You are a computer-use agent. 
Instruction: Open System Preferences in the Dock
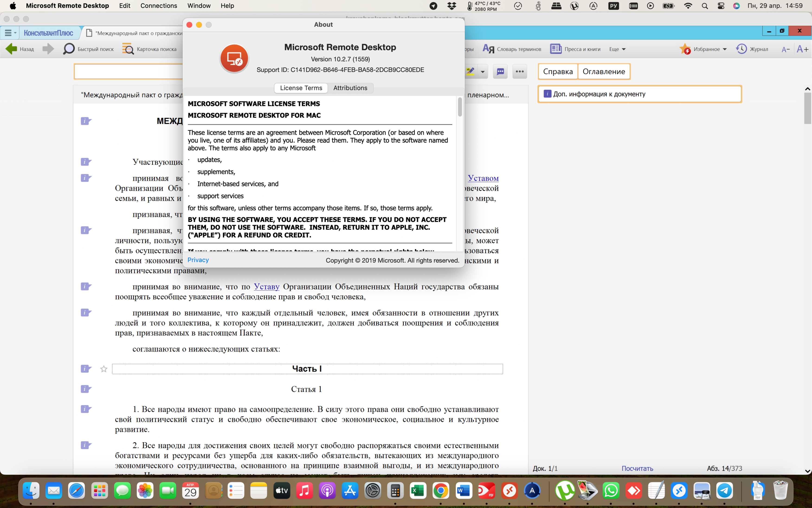pos(373,491)
